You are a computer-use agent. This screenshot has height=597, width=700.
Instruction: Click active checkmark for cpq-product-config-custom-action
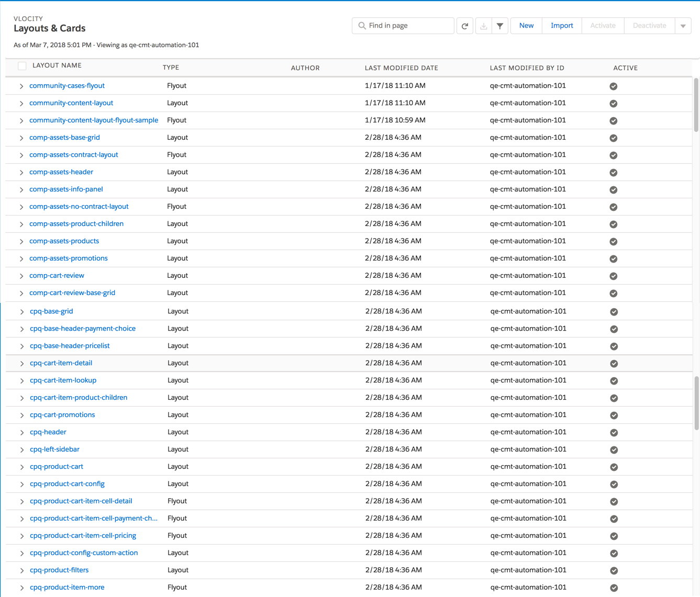614,554
